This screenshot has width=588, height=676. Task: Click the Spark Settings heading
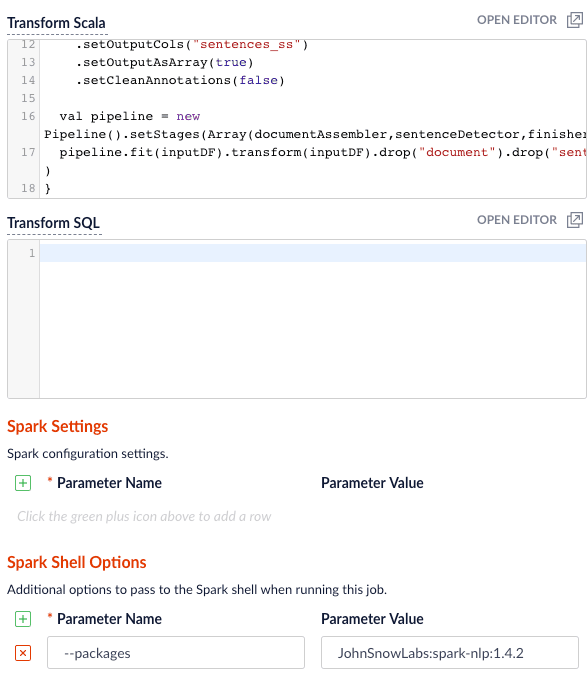click(x=57, y=426)
